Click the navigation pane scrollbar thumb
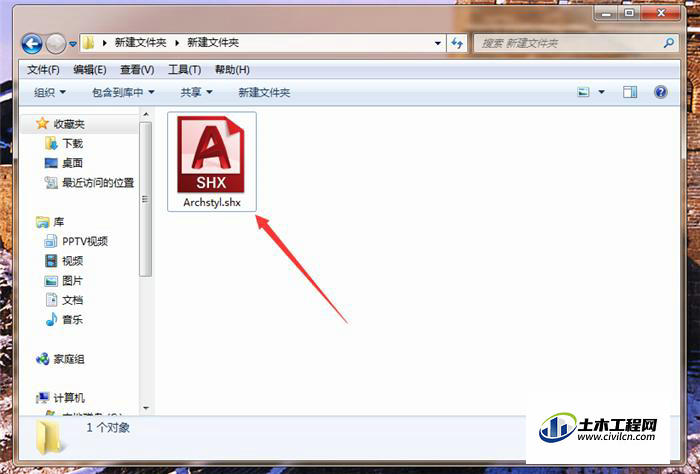 pyautogui.click(x=146, y=199)
